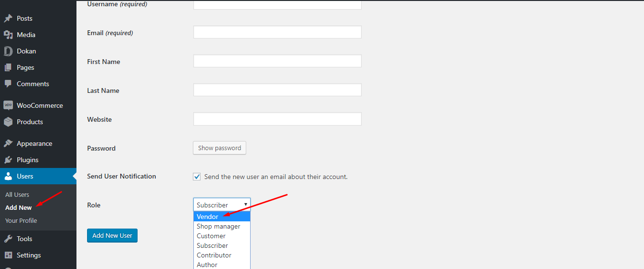Focus the Email input field
Screen dimensions: 644x269
278,32
